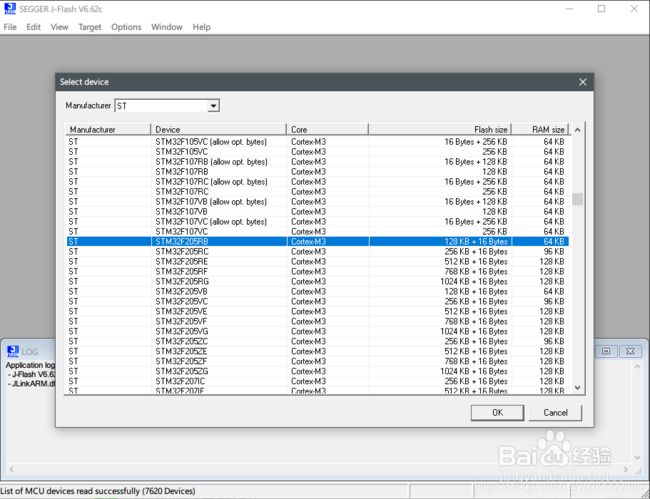
Task: Sort by the Device column header
Action: (x=218, y=130)
